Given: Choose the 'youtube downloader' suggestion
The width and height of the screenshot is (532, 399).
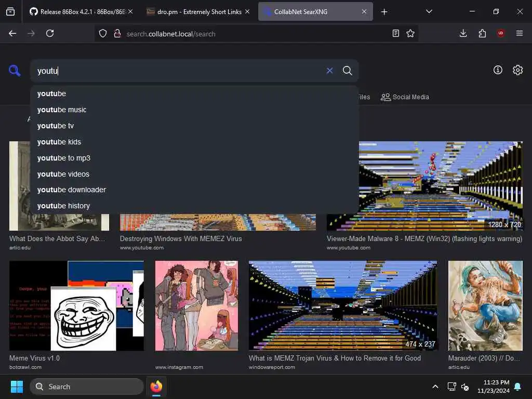Looking at the screenshot, I should tap(194, 190).
